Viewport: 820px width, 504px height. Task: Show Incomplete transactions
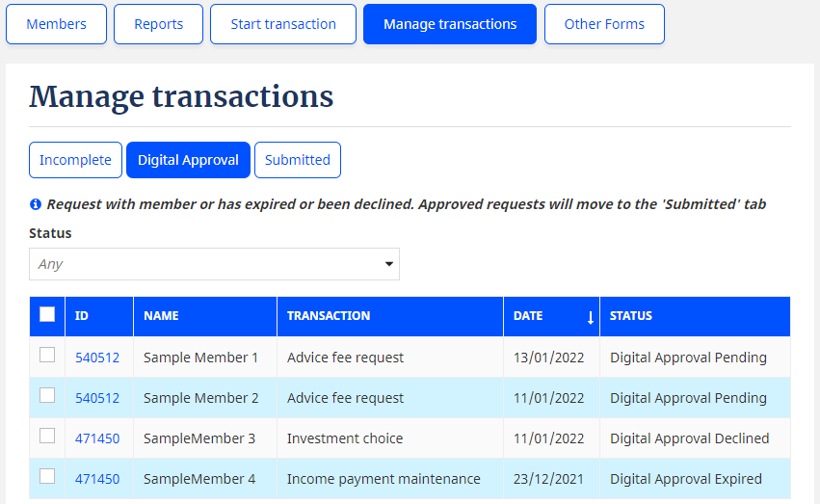point(75,160)
